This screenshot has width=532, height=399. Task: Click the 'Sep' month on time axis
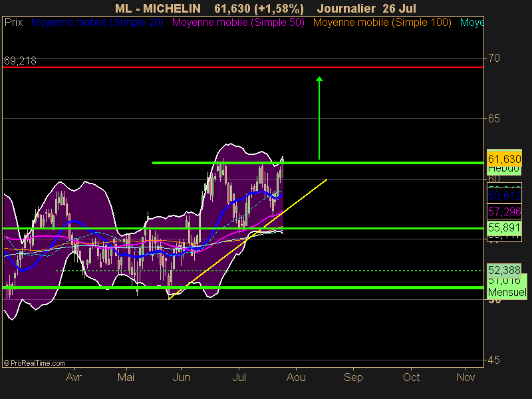pyautogui.click(x=353, y=377)
